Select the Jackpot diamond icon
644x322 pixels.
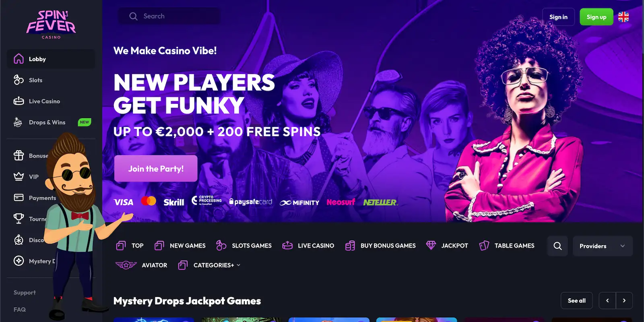tap(431, 245)
